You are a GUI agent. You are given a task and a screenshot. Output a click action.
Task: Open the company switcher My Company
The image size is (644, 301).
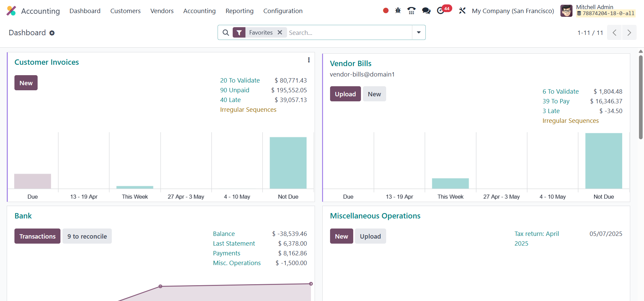(513, 11)
